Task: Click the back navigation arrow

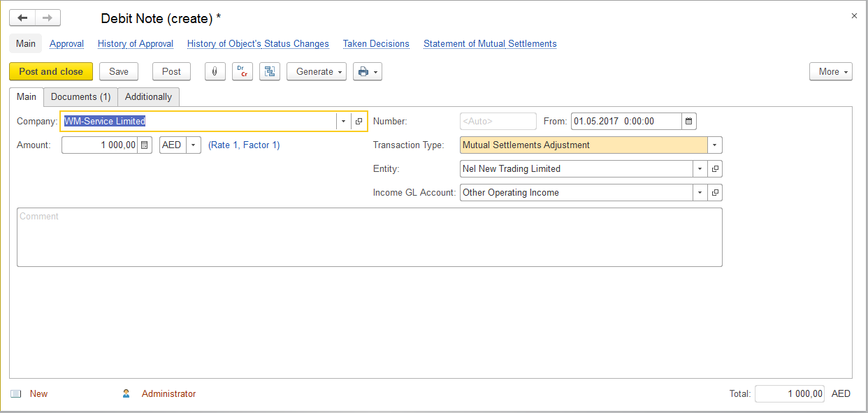Action: [22, 18]
